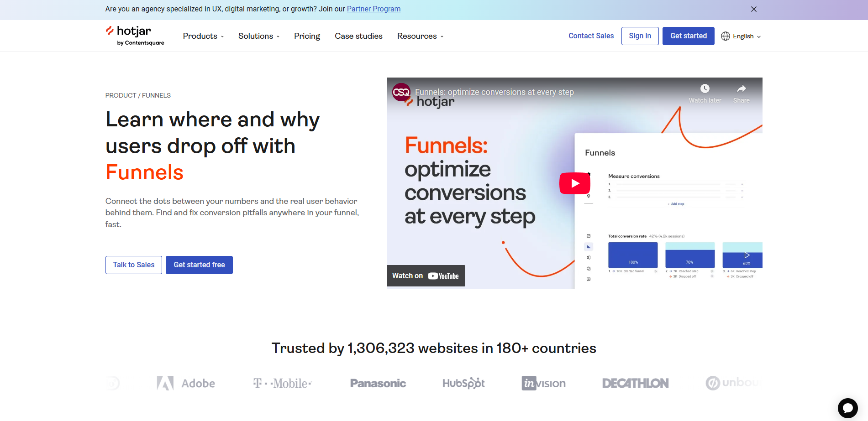868x421 pixels.
Task: Open the video title link text
Action: (494, 92)
